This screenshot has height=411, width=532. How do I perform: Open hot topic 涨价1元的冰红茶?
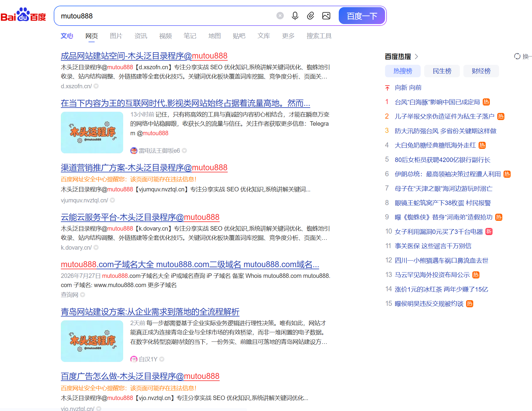(441, 289)
